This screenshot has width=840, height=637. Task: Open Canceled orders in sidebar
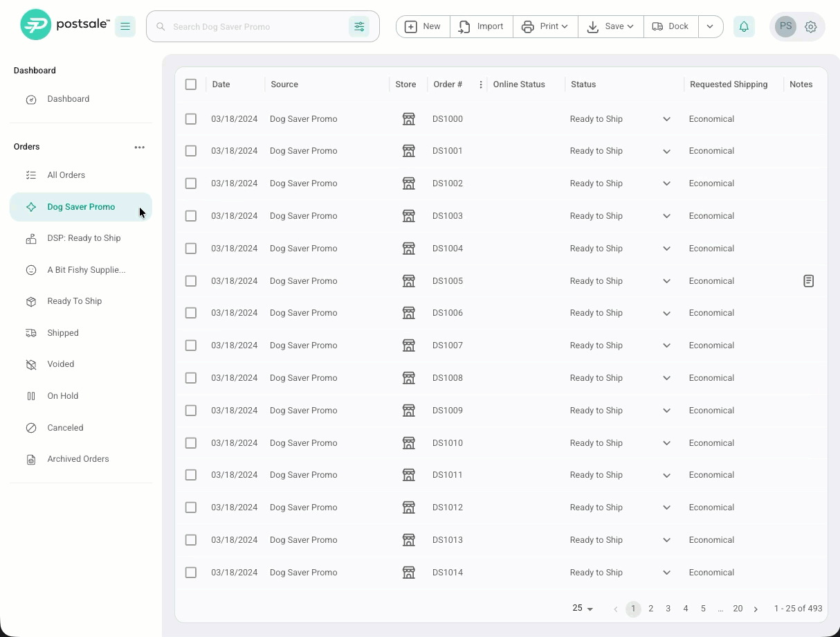80,428
